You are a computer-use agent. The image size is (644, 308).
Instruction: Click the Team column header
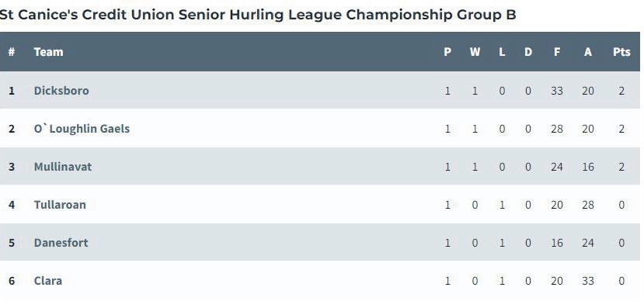tap(48, 52)
